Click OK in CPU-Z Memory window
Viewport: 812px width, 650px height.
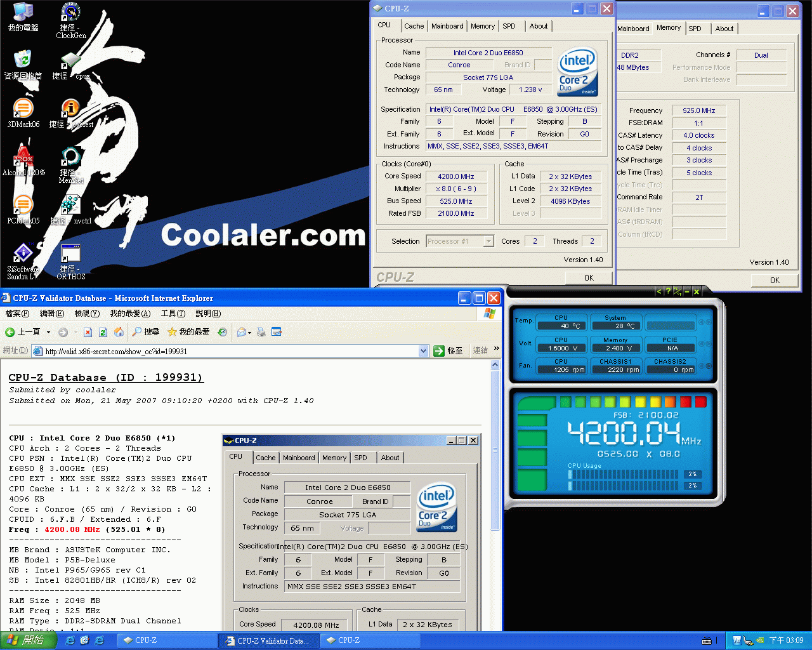[775, 281]
